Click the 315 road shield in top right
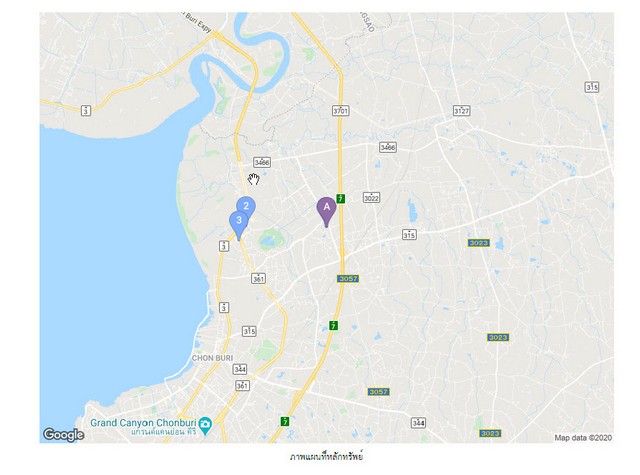The height and width of the screenshot is (475, 640). pos(592,87)
